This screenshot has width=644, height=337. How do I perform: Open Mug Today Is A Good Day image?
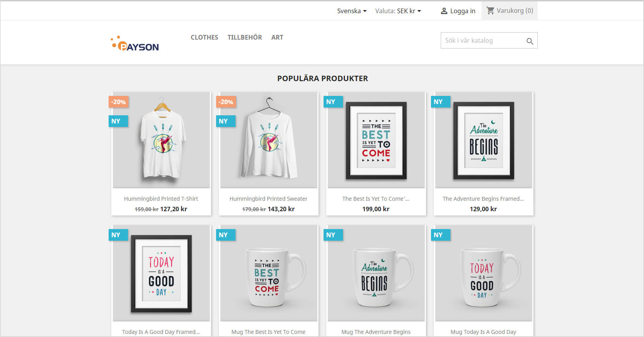point(484,273)
